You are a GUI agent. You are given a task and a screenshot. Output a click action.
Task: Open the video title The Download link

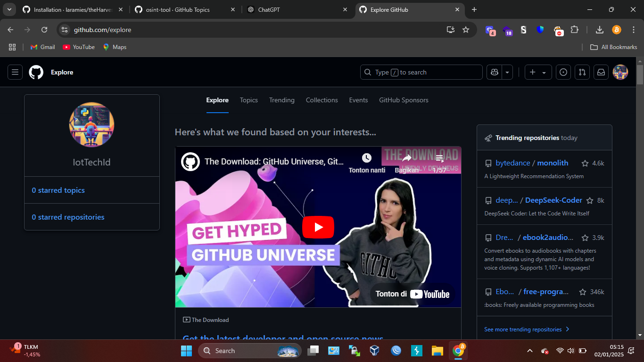pos(274,162)
